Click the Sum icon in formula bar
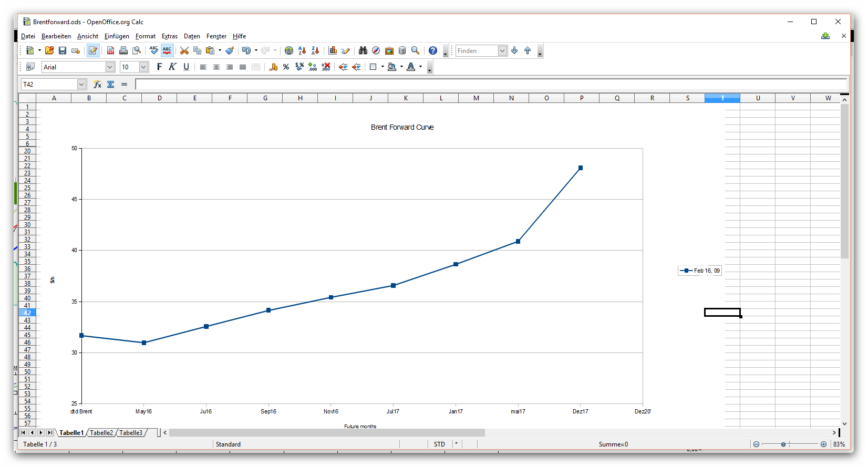 [111, 84]
